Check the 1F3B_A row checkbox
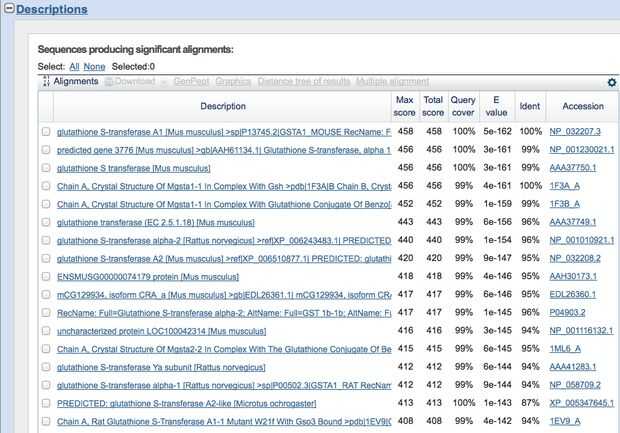 point(46,204)
